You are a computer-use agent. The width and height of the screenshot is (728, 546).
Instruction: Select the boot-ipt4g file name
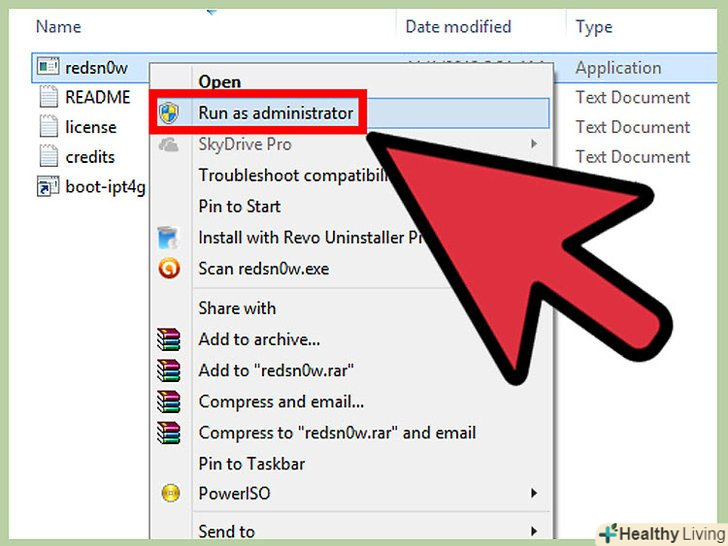(105, 187)
